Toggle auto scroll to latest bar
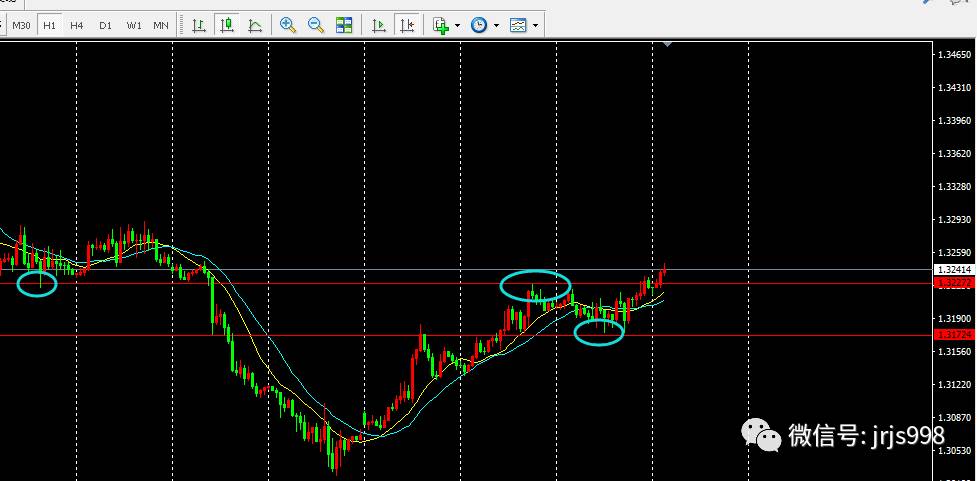Screen dimensions: 977x481 tap(379, 25)
